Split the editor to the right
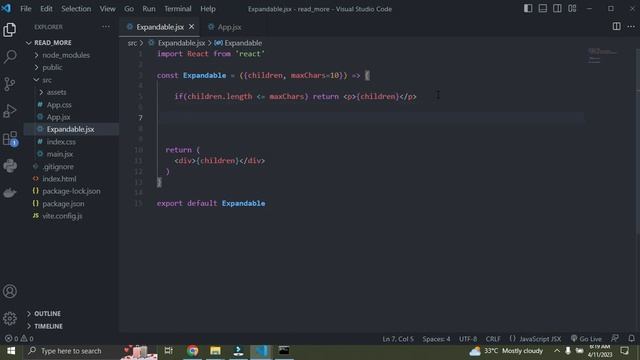This screenshot has height=360, width=640. pyautogui.click(x=616, y=27)
